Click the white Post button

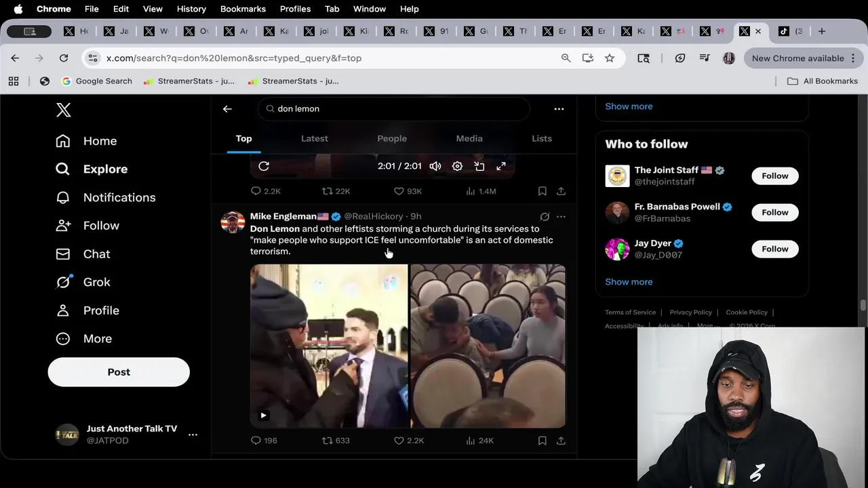(119, 372)
